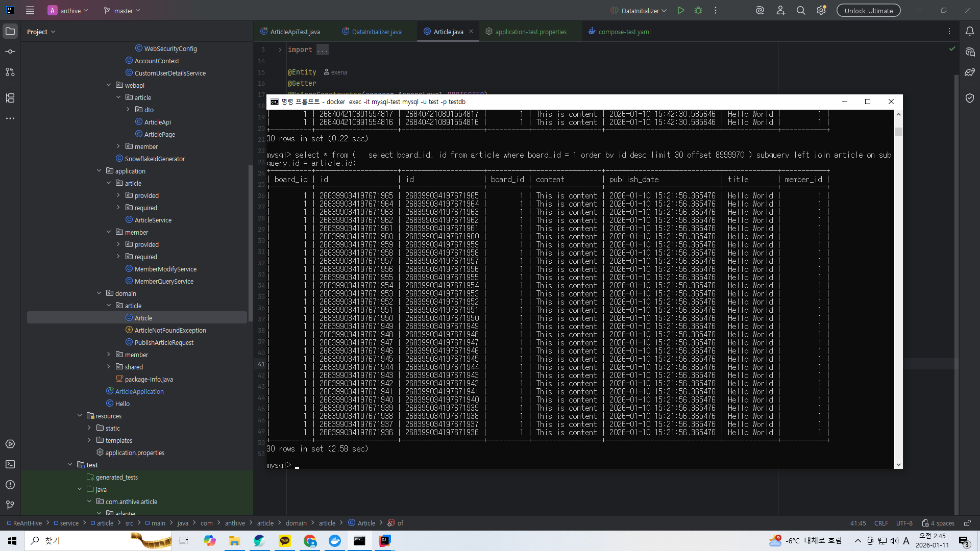Expand the dto folder
980x551 pixels.
coord(128,110)
